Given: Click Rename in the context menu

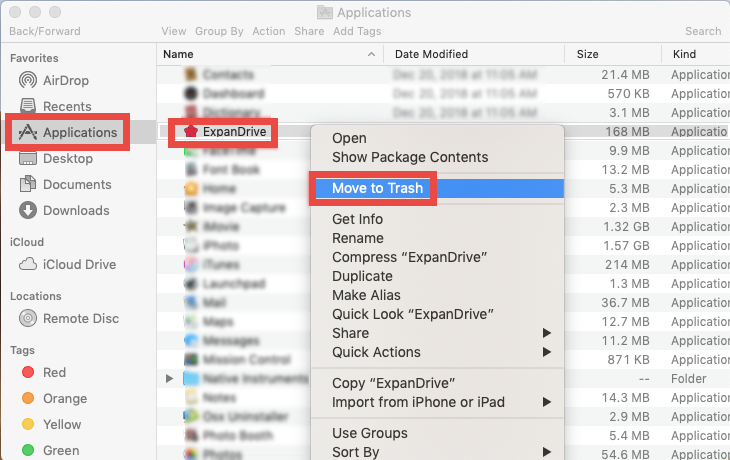Looking at the screenshot, I should pos(358,238).
